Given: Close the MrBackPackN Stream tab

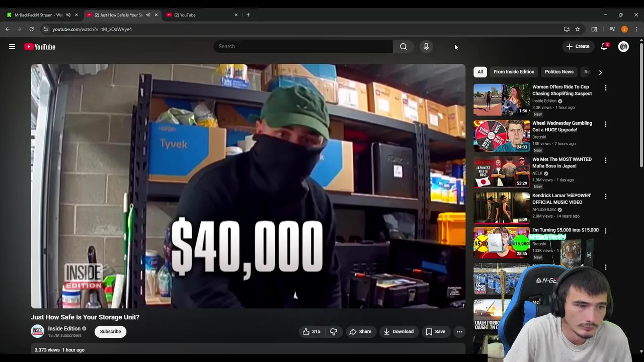Looking at the screenshot, I should (x=76, y=15).
